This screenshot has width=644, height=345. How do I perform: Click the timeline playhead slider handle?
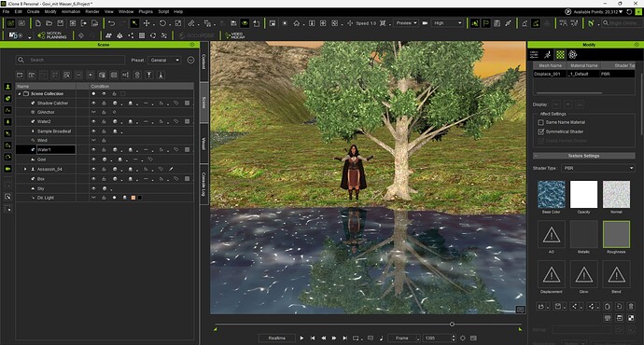point(452,324)
